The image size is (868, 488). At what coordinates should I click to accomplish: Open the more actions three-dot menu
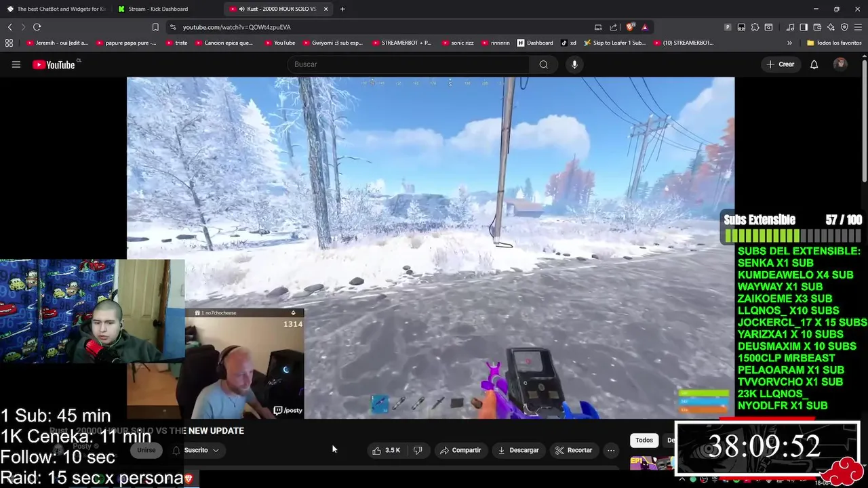tap(611, 450)
